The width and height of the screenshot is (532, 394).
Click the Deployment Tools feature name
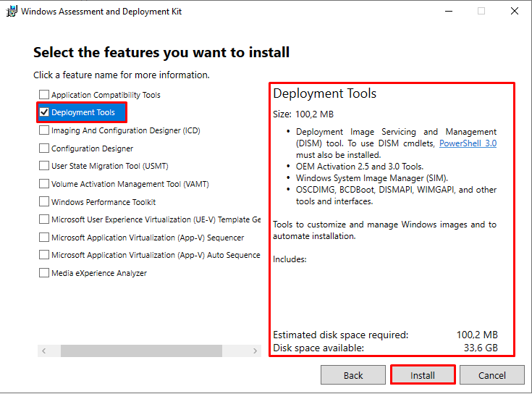pyautogui.click(x=83, y=112)
